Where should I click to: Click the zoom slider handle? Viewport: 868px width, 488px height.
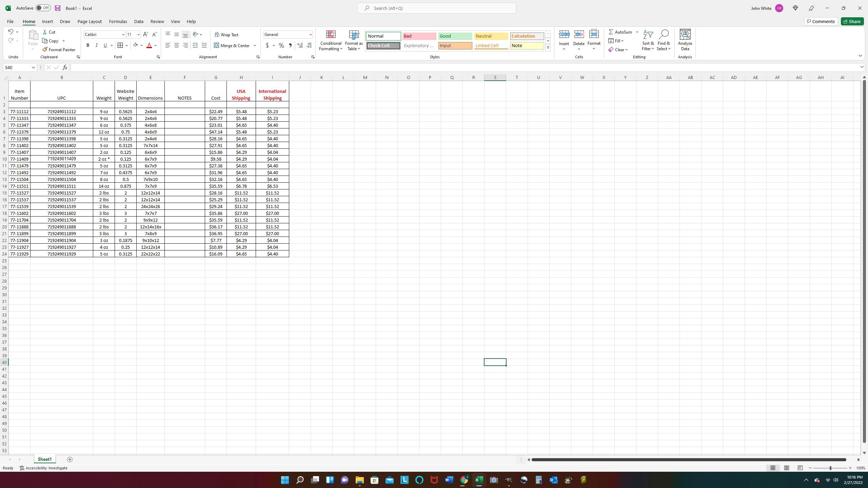click(x=830, y=468)
